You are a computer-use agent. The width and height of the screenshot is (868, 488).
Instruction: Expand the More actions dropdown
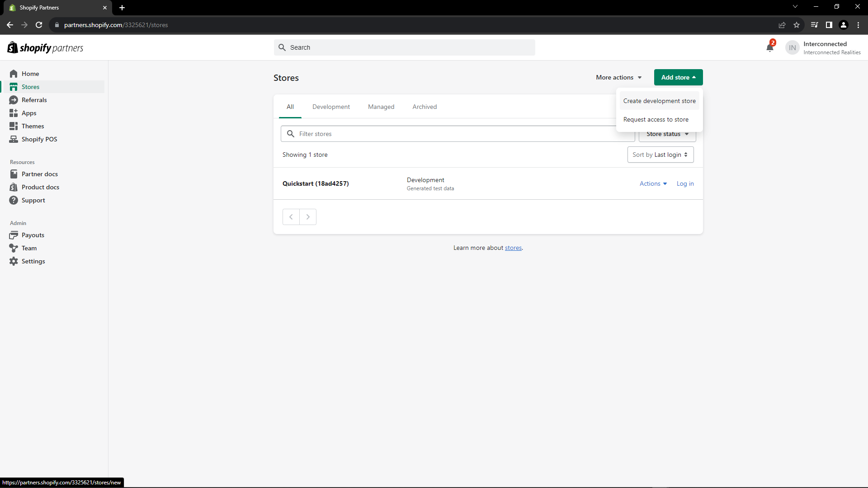(618, 77)
